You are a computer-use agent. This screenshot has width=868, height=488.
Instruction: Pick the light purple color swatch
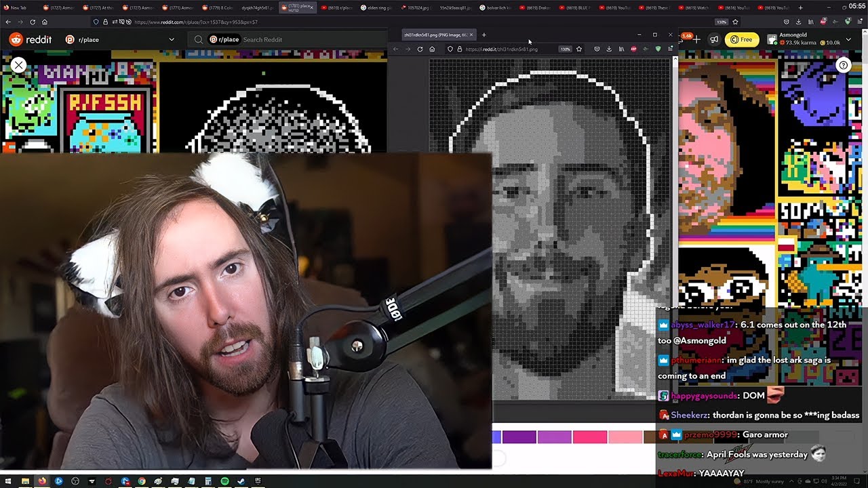click(x=554, y=437)
